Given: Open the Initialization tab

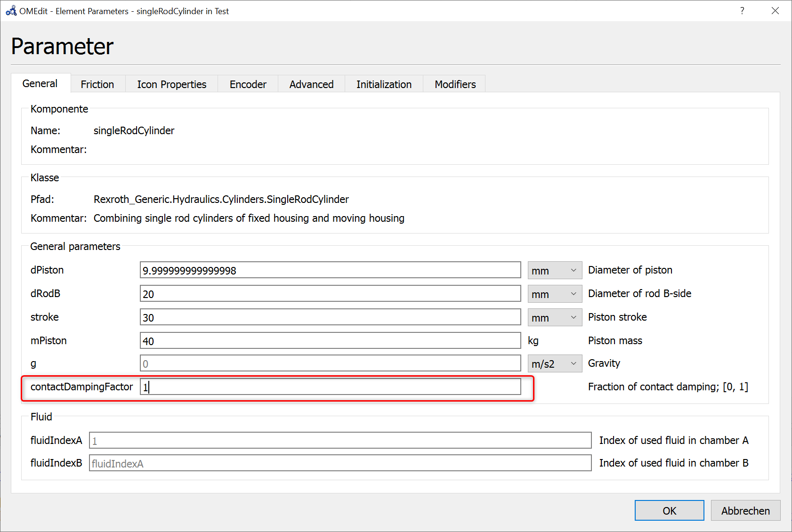Looking at the screenshot, I should pyautogui.click(x=384, y=84).
